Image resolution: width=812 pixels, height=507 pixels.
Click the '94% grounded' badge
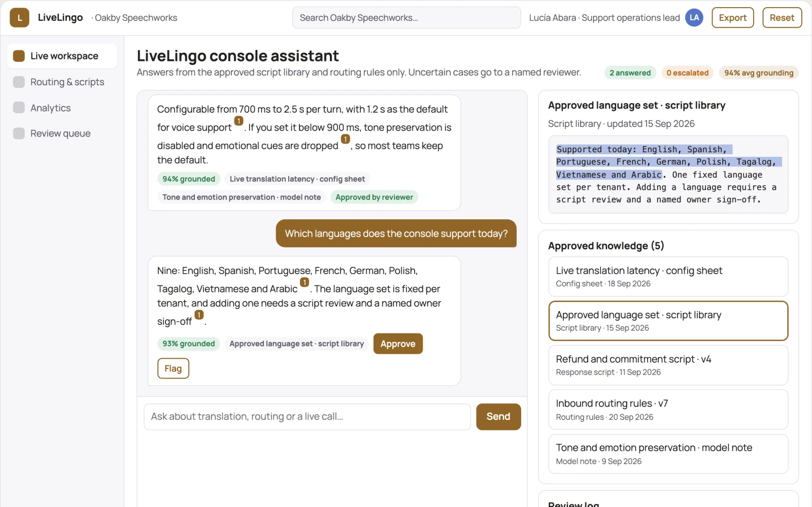(189, 179)
